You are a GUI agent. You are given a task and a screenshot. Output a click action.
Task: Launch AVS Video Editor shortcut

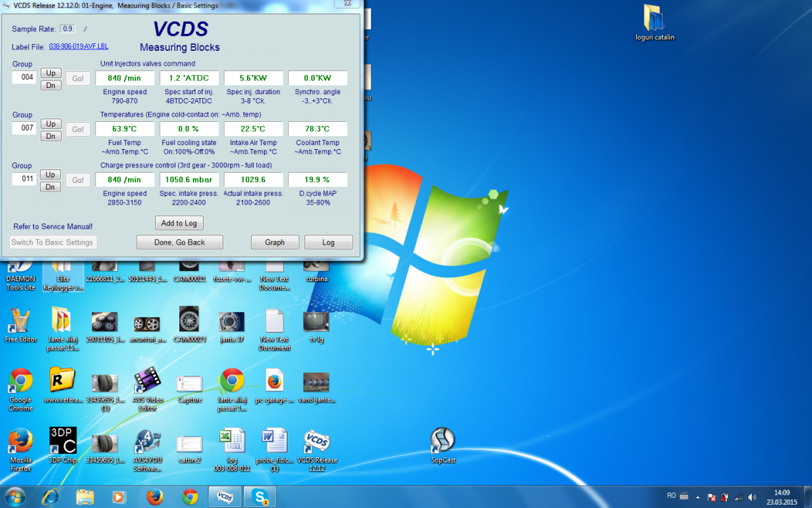coord(148,383)
